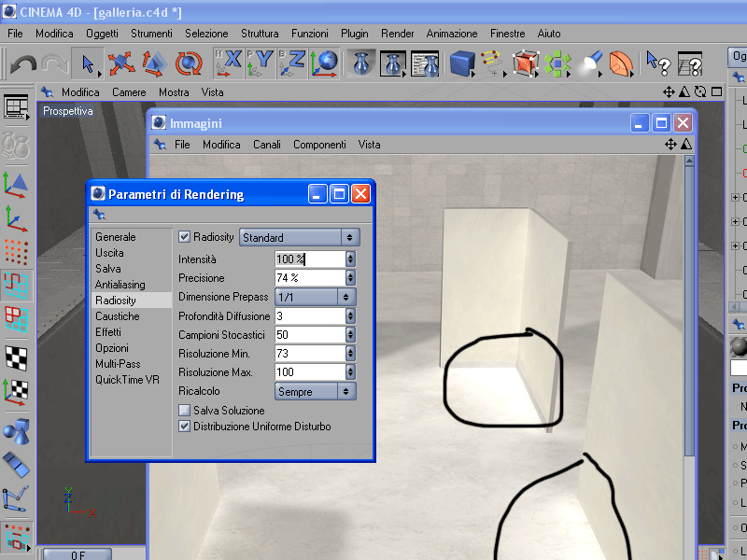747x560 pixels.
Task: Select the Model tool in sidebar
Action: 16,184
